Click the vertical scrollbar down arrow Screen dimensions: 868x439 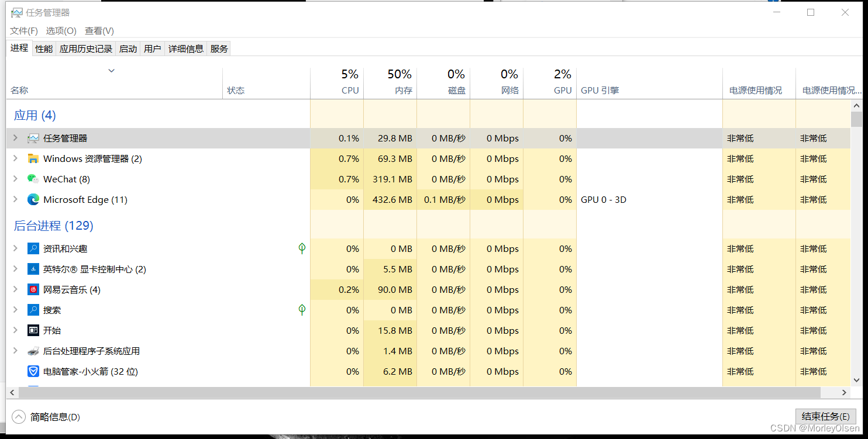[x=856, y=381]
